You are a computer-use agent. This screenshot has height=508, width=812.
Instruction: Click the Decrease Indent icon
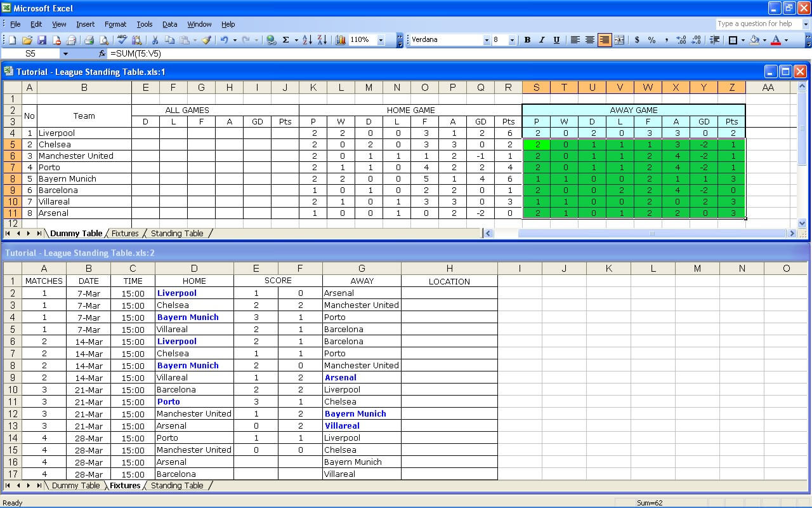(x=715, y=40)
